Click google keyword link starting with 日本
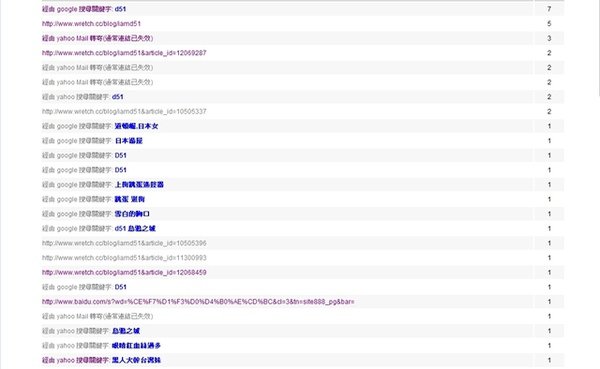The width and height of the screenshot is (600, 369). tap(92, 140)
